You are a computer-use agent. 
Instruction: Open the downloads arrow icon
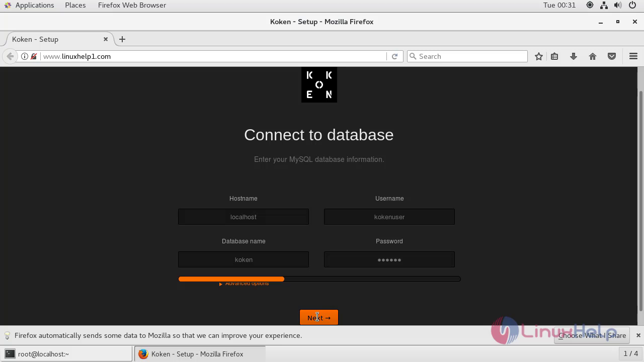[574, 56]
